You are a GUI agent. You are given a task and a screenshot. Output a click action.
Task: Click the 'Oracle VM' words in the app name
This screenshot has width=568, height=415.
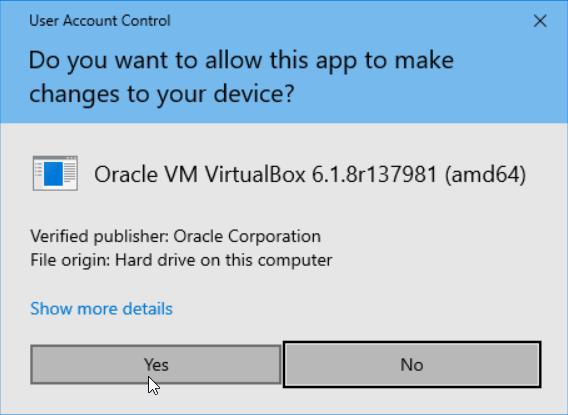(x=146, y=175)
